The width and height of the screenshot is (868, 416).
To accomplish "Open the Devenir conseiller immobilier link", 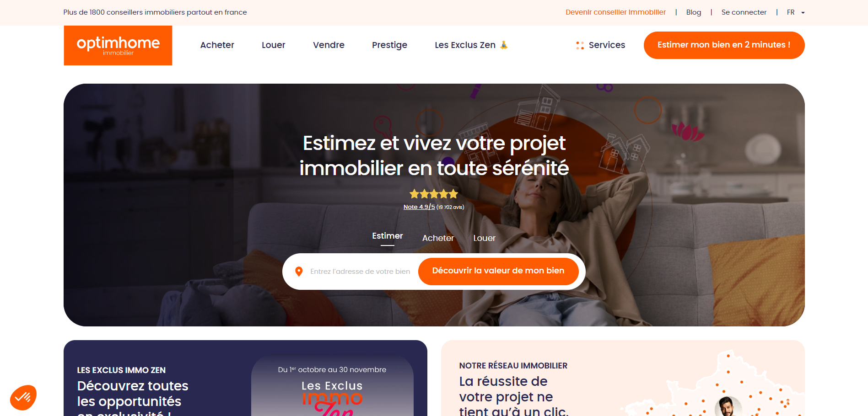I will tap(615, 12).
